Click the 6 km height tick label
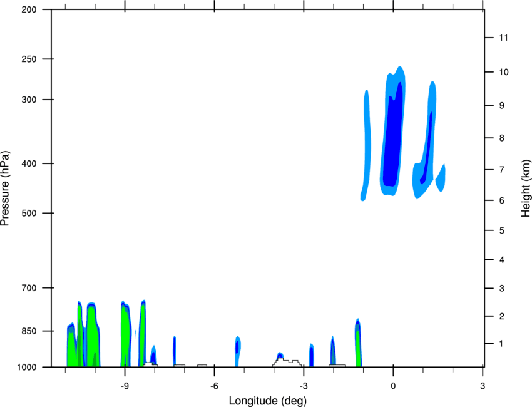This screenshot has height=407, width=532. (502, 200)
